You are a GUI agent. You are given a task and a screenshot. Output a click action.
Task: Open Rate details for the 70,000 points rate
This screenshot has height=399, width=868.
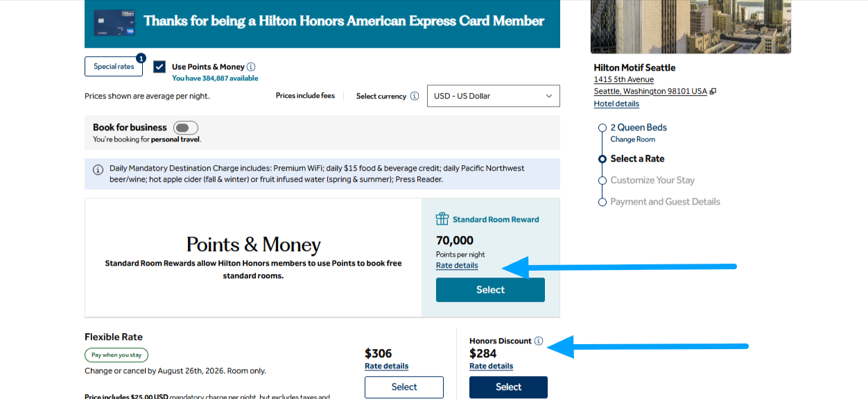[x=457, y=266]
